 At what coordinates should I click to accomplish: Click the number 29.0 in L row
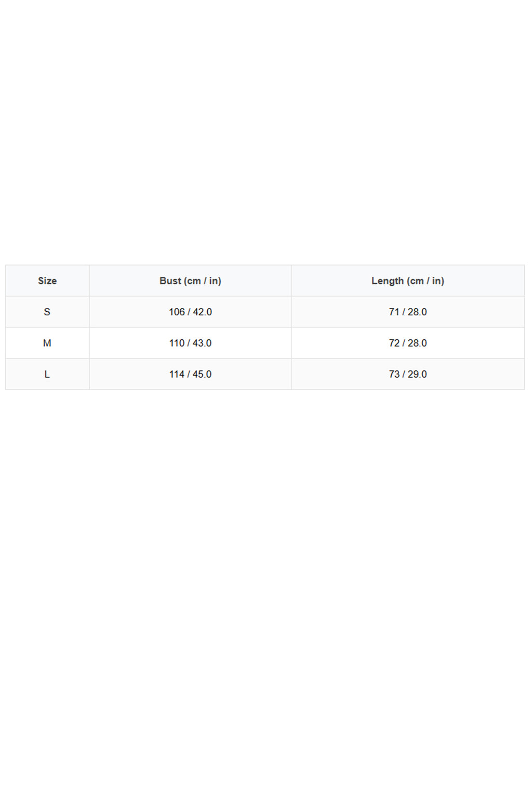click(x=417, y=374)
